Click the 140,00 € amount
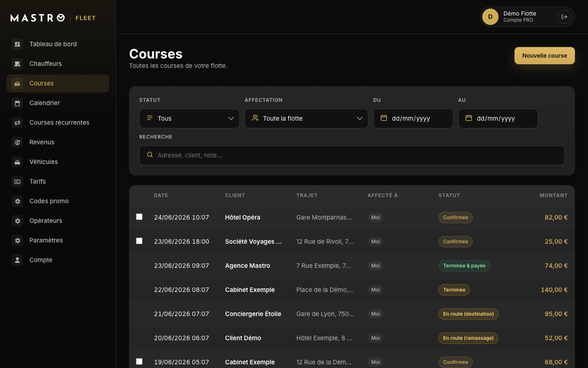The width and height of the screenshot is (588, 368). tap(554, 290)
